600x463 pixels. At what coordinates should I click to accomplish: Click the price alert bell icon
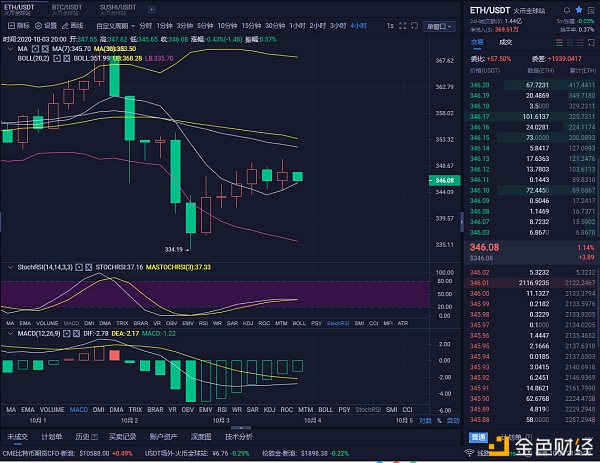567,10
